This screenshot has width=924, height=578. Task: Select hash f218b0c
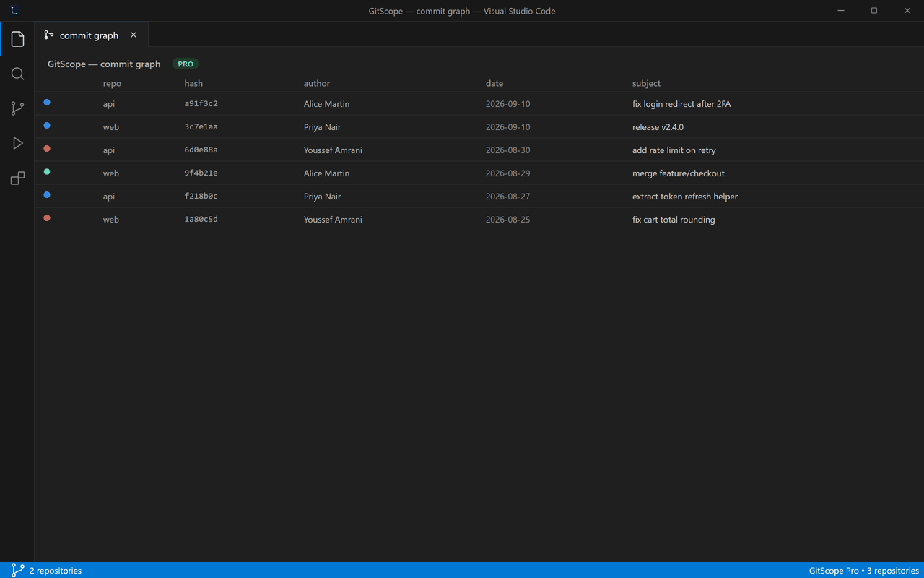click(201, 197)
